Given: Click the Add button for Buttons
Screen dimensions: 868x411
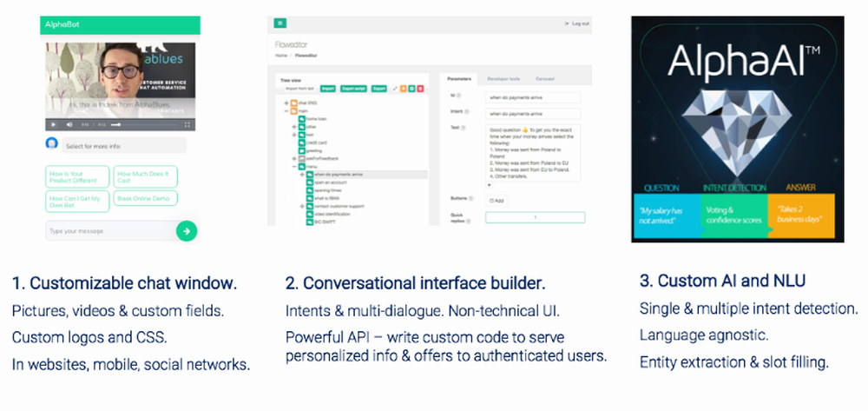Looking at the screenshot, I should click(x=496, y=201).
